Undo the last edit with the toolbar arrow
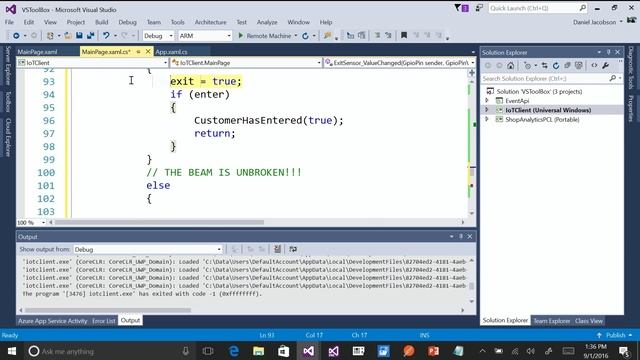 (106, 36)
